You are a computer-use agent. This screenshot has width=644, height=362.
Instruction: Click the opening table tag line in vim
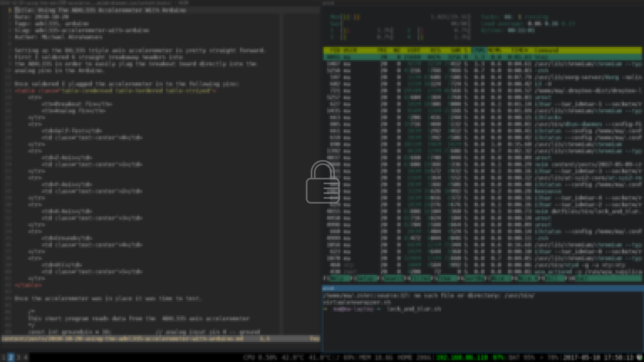pos(115,90)
